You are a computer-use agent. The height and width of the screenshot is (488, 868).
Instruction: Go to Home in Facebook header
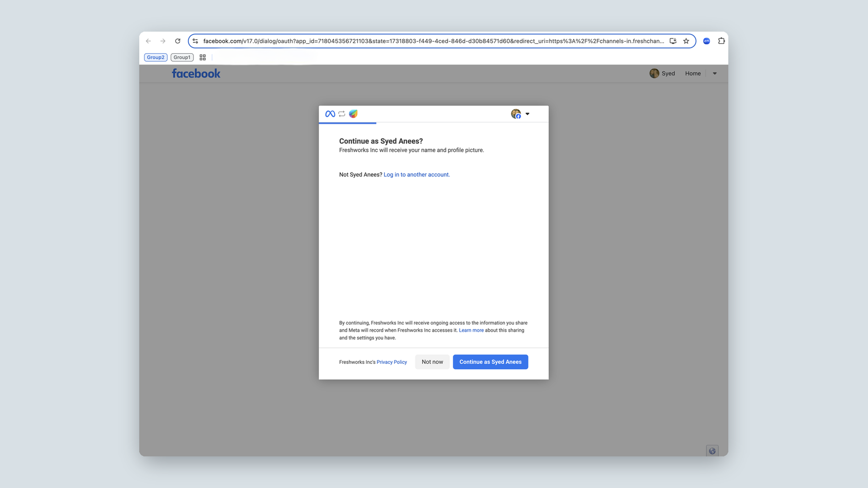693,73
